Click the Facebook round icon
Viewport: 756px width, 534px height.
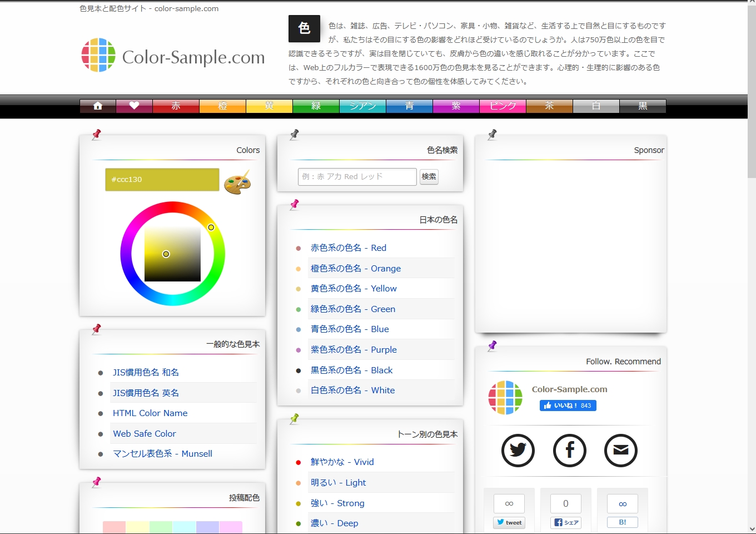tap(570, 450)
